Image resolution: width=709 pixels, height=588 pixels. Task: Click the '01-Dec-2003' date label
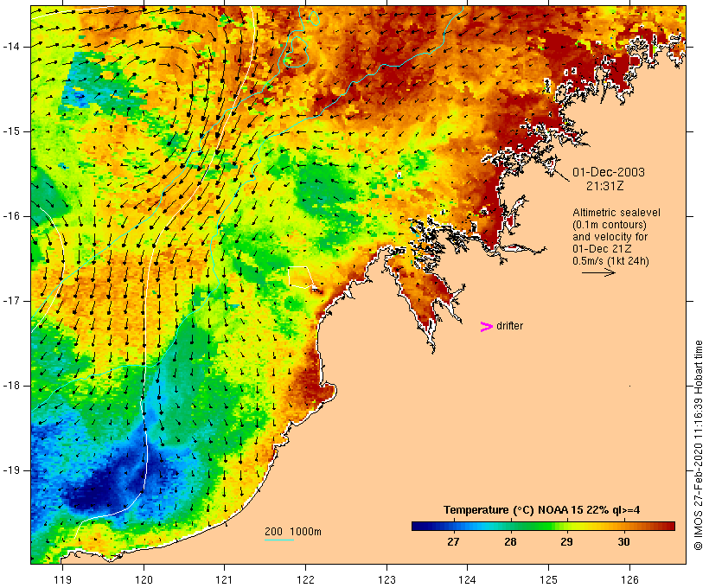tap(609, 172)
